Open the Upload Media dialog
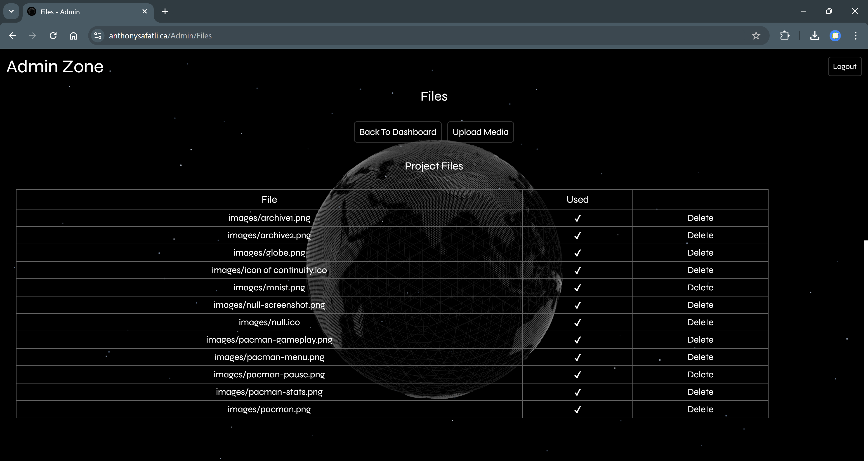 click(x=481, y=132)
